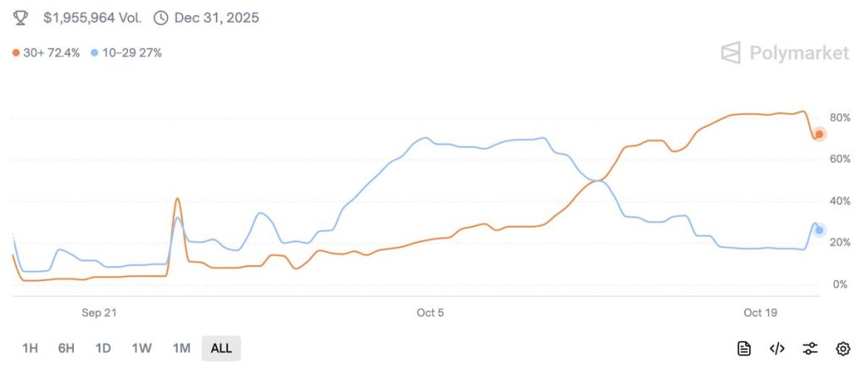
Task: Select the 1M time range
Action: tap(181, 348)
